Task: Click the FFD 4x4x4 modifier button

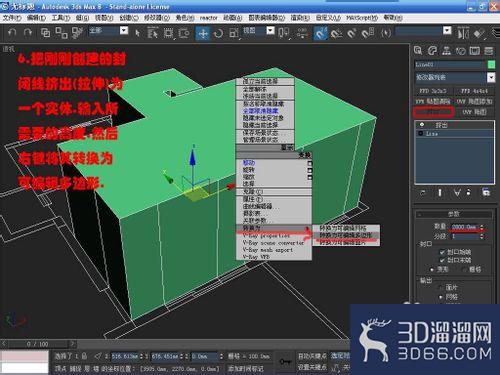Action: [474, 91]
